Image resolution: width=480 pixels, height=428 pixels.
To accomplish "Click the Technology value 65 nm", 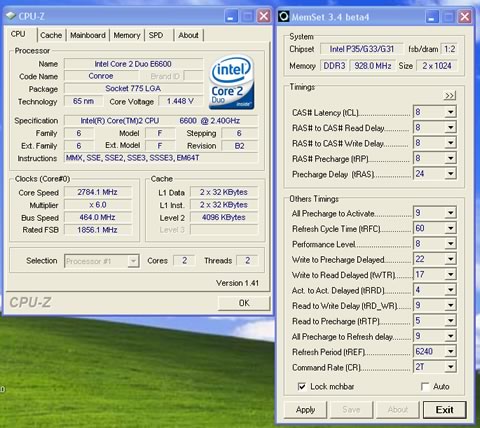I will (83, 101).
